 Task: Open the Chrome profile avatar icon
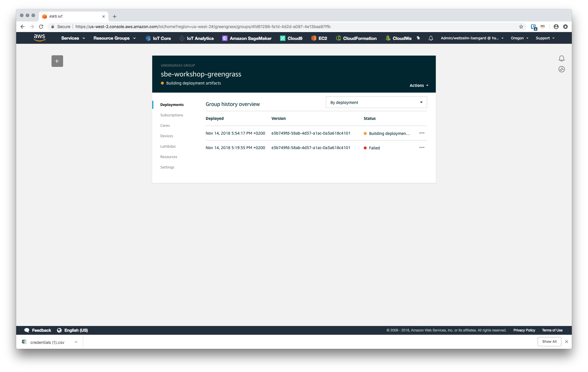pos(556,27)
